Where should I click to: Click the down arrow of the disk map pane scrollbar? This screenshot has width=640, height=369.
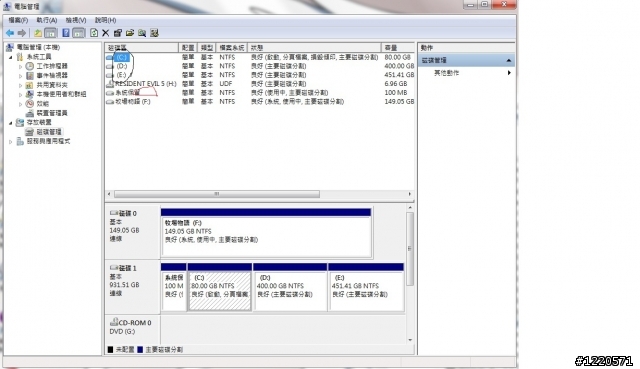coord(410,340)
